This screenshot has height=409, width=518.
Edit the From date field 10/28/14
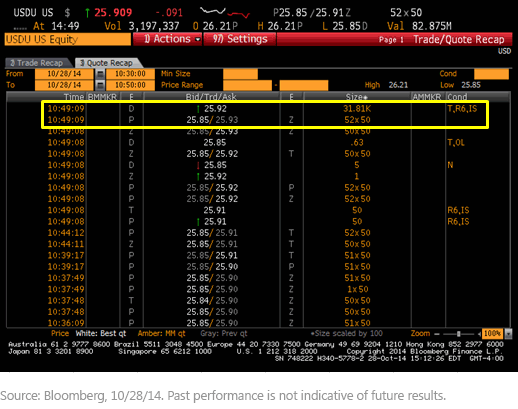coord(64,74)
